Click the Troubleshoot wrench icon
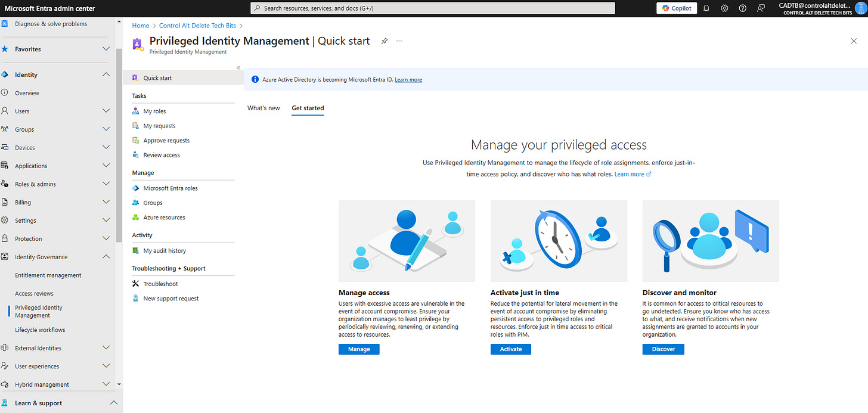 (135, 284)
